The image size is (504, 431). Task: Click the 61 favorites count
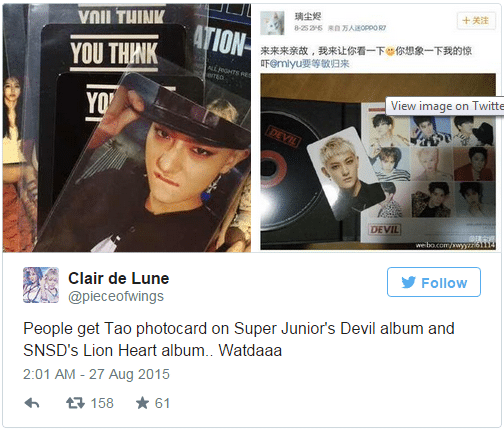pos(162,403)
